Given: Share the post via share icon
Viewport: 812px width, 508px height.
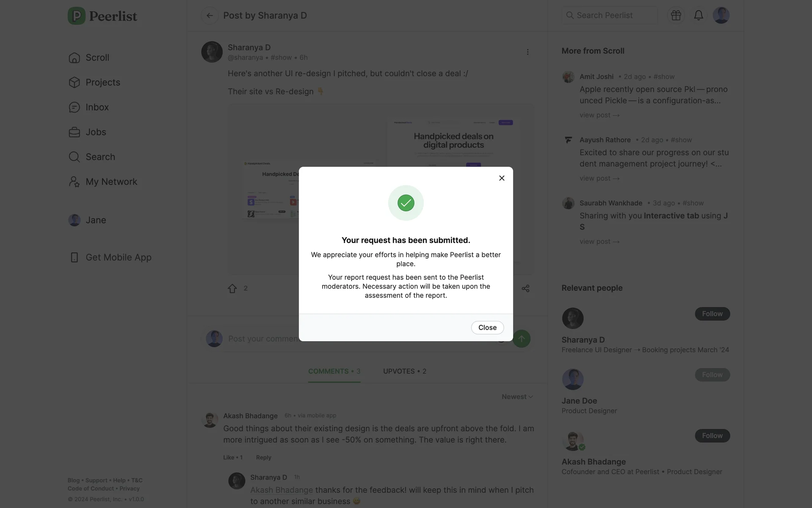Looking at the screenshot, I should point(525,289).
